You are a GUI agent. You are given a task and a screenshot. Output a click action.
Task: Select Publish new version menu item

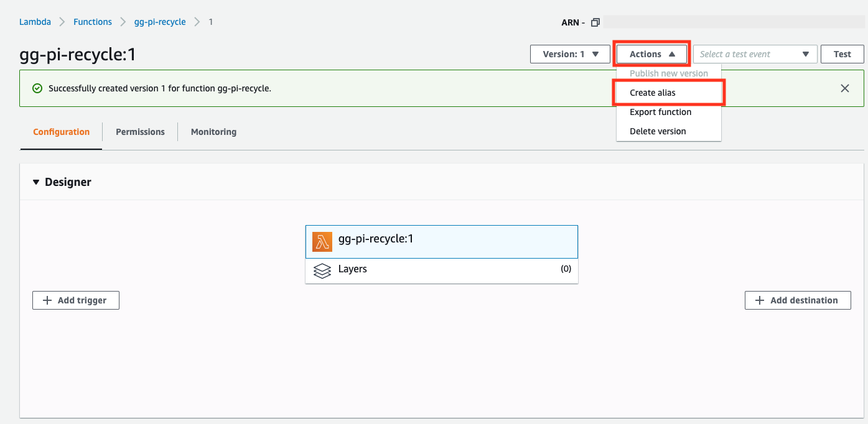coord(669,73)
